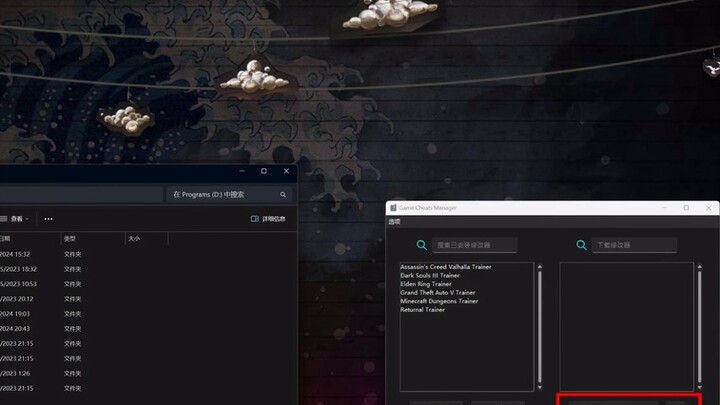The width and height of the screenshot is (720, 405).
Task: Sort Explorer by the date column header
Action: click(x=30, y=239)
